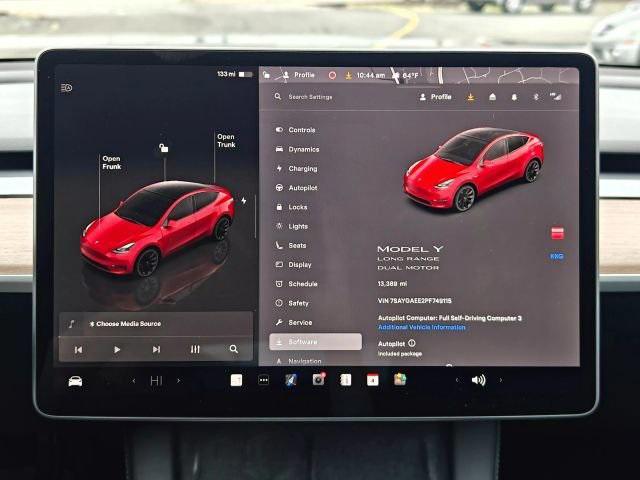Image resolution: width=640 pixels, height=480 pixels.
Task: Mute audio via speaker icon
Action: (478, 380)
